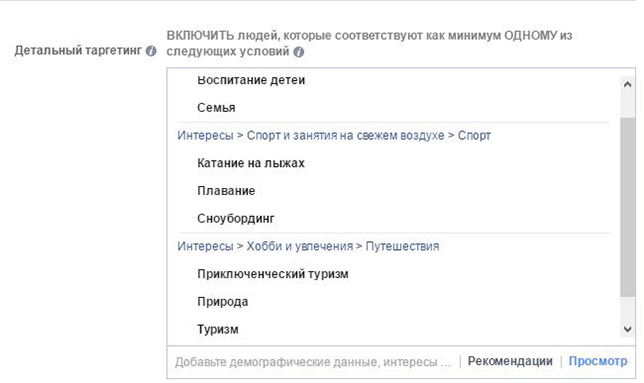Focus the Добавьте демографические данные input field
Screen dimensions: 644x383
pyautogui.click(x=313, y=362)
